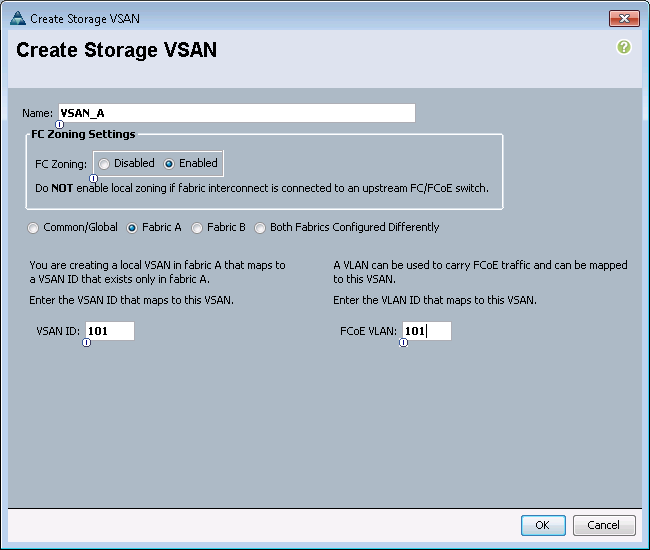Confirm with the OK button

pos(543,525)
